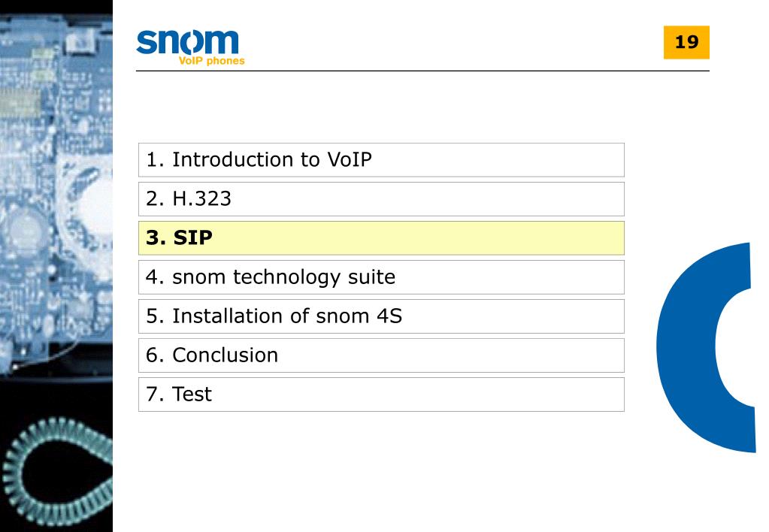
Task: Open the "7. Test" agenda item
Action: click(x=381, y=394)
